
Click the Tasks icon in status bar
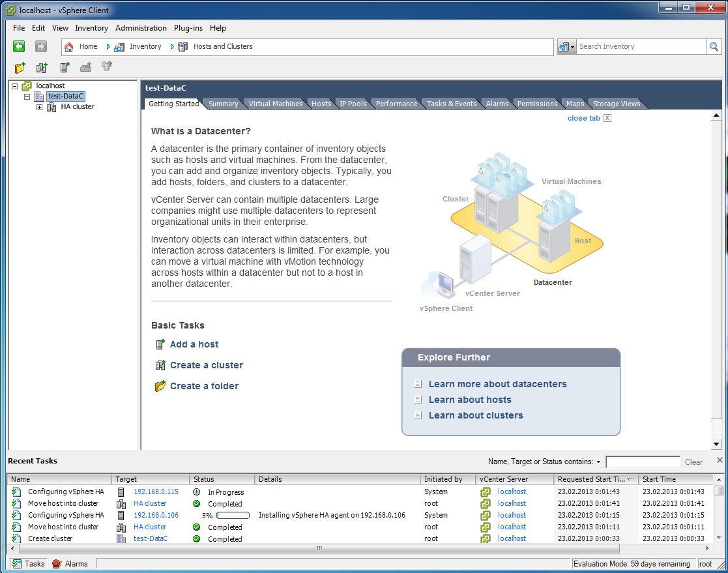click(17, 564)
